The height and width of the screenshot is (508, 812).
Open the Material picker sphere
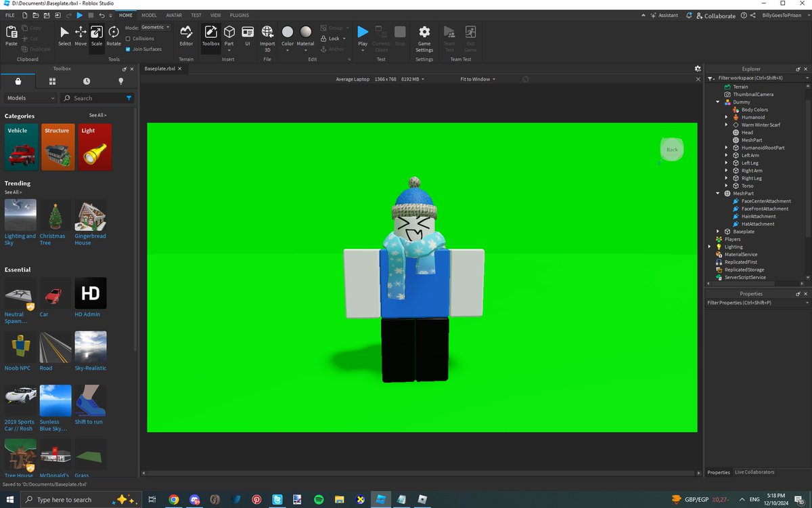pyautogui.click(x=306, y=32)
